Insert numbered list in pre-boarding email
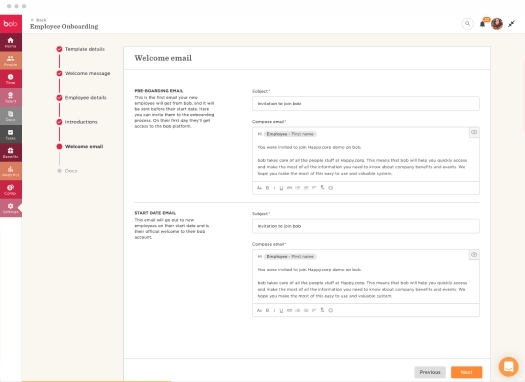 coord(306,188)
